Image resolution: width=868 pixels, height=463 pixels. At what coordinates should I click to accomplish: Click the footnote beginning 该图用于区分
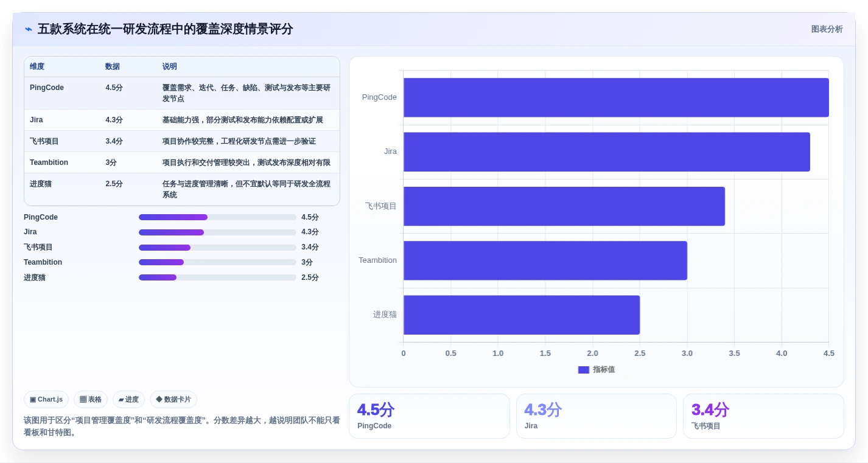(x=182, y=426)
